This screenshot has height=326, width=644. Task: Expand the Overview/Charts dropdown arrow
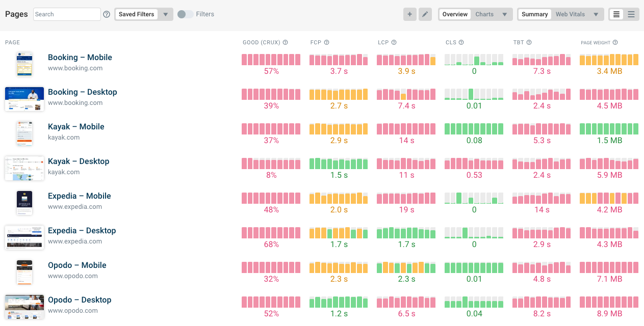[x=505, y=14]
